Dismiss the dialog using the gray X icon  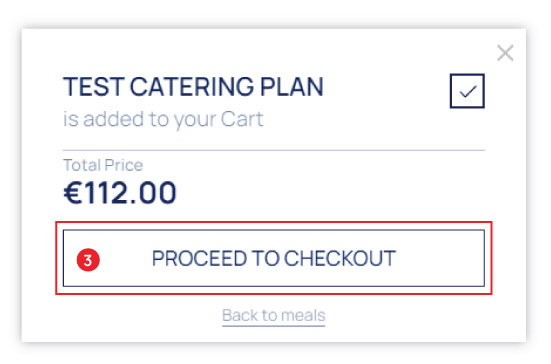505,53
